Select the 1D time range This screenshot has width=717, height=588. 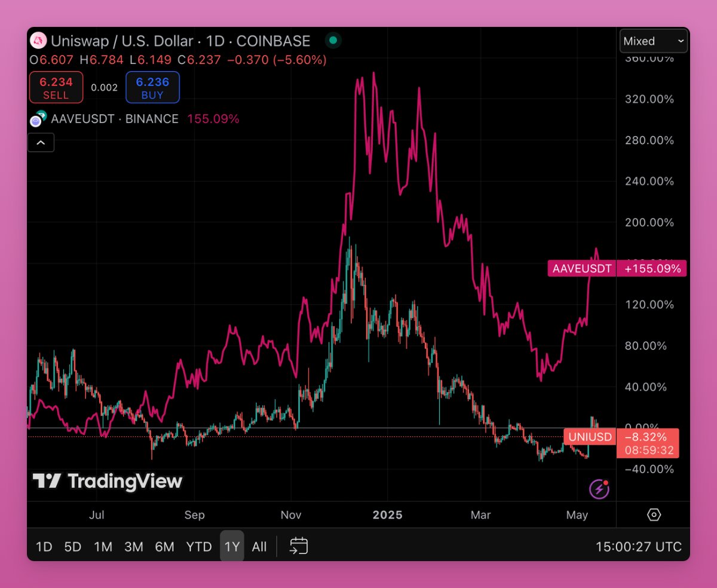(44, 546)
